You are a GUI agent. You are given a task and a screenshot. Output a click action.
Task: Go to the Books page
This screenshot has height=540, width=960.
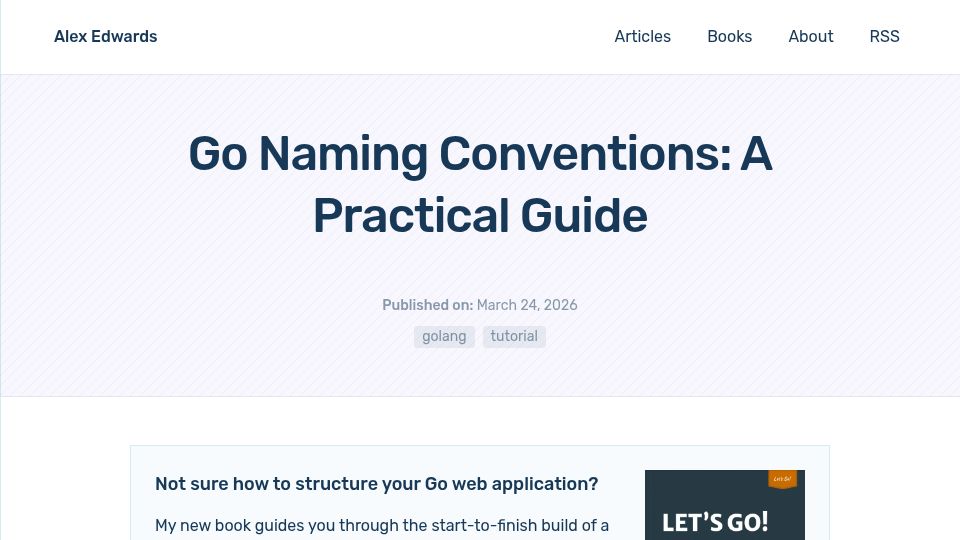[729, 37]
